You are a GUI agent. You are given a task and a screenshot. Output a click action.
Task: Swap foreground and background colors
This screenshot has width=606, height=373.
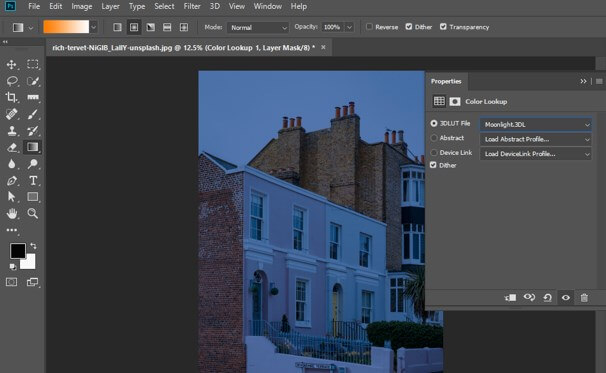[34, 246]
